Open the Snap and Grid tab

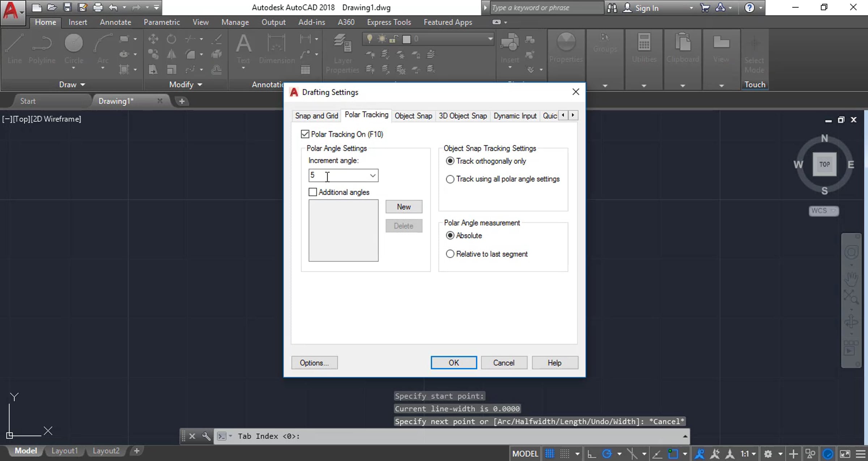[316, 116]
